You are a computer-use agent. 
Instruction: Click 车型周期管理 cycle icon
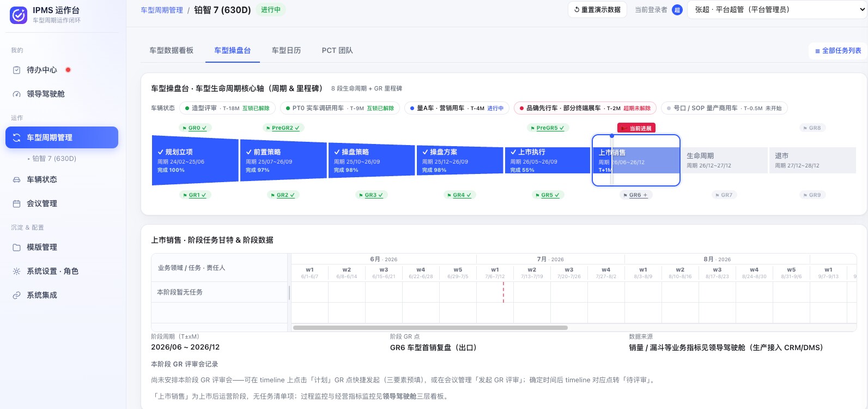coord(16,137)
